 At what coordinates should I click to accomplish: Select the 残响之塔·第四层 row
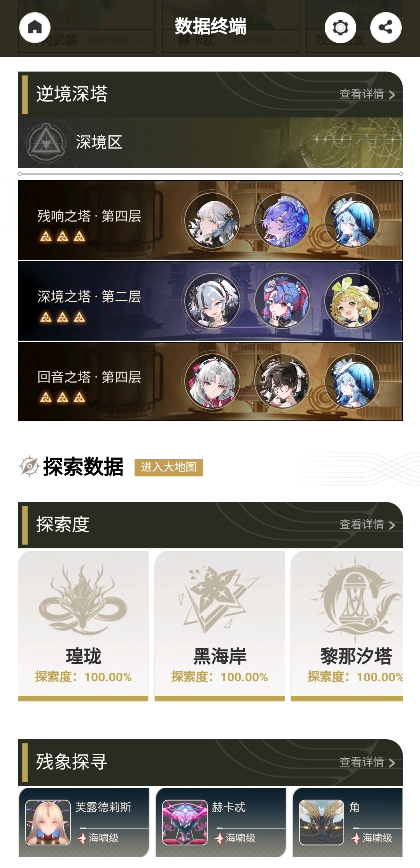coord(210,220)
